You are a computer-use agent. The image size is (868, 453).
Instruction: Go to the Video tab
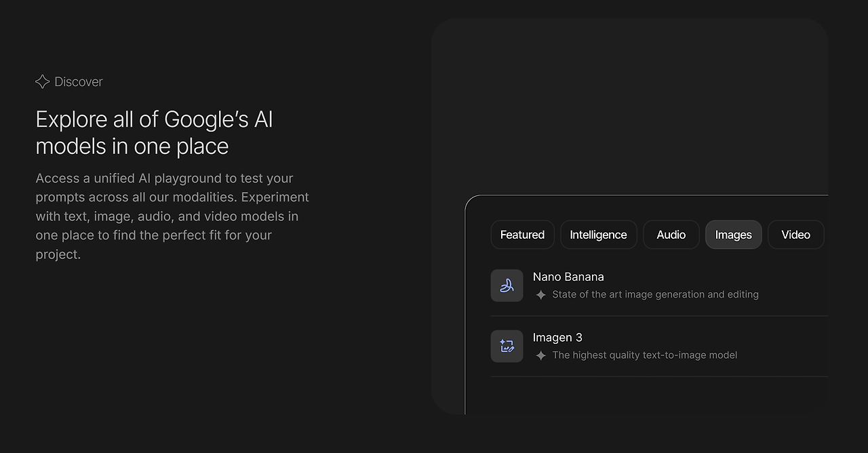(795, 235)
